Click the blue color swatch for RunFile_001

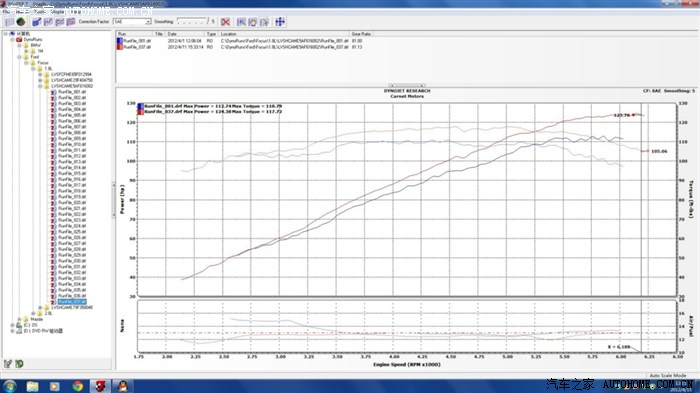(120, 41)
